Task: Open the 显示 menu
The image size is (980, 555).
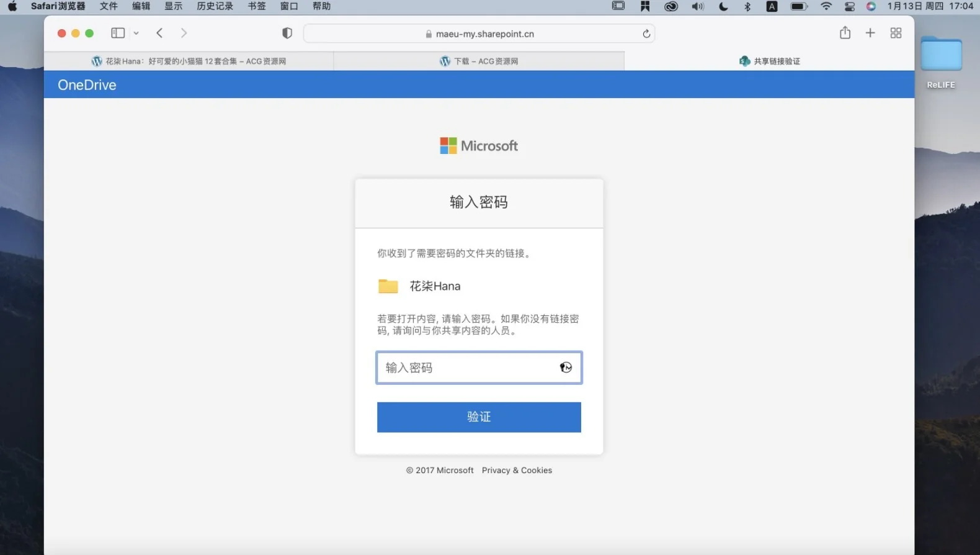Action: coord(173,6)
